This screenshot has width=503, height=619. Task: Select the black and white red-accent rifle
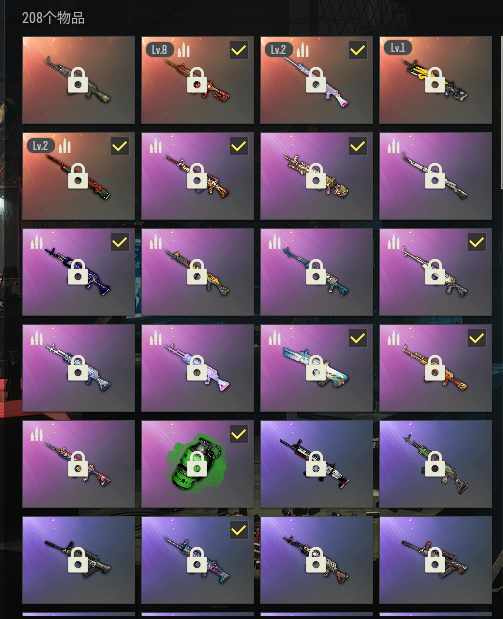316,464
